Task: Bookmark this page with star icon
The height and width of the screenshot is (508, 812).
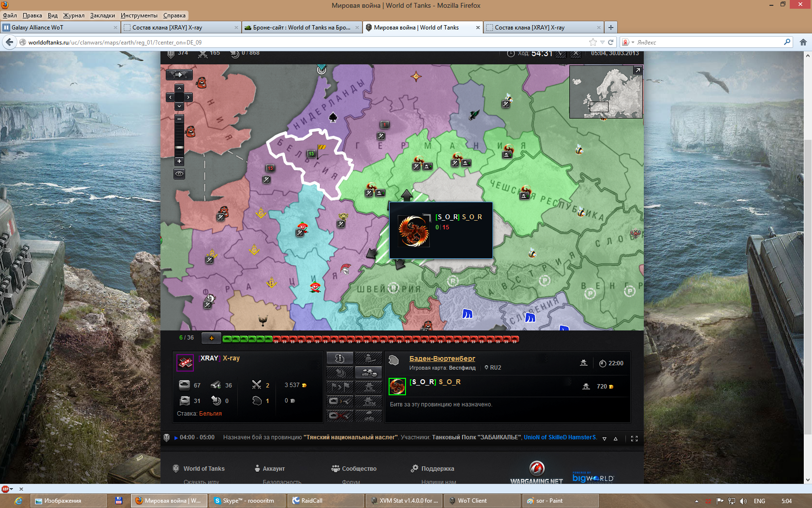Action: 593,42
